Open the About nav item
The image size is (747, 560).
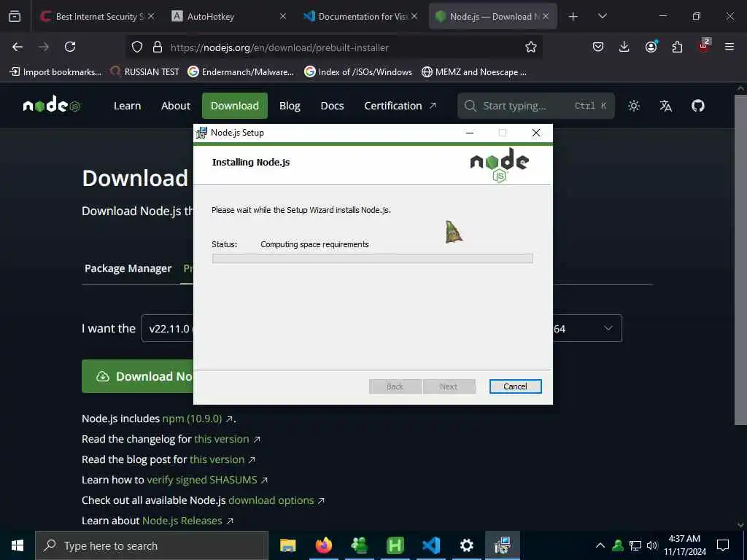(175, 106)
